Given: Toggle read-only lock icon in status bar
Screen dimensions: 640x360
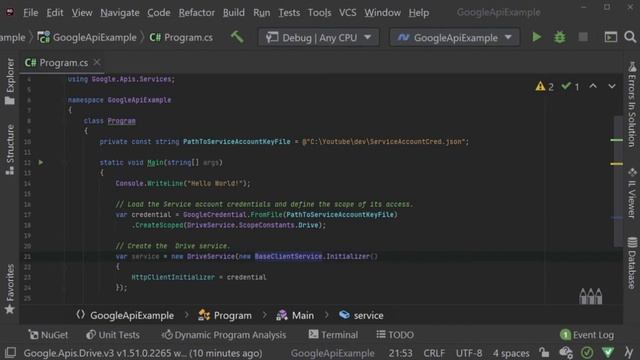Looking at the screenshot, I should point(544,353).
